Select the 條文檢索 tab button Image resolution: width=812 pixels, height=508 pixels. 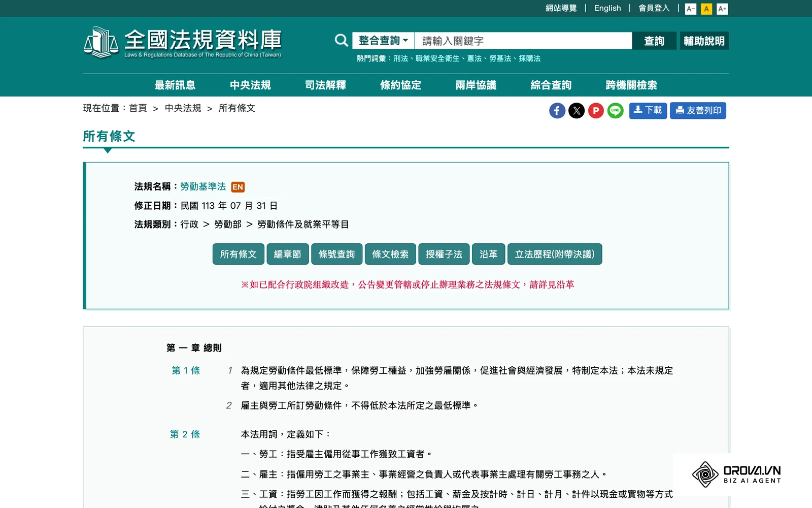pos(390,254)
